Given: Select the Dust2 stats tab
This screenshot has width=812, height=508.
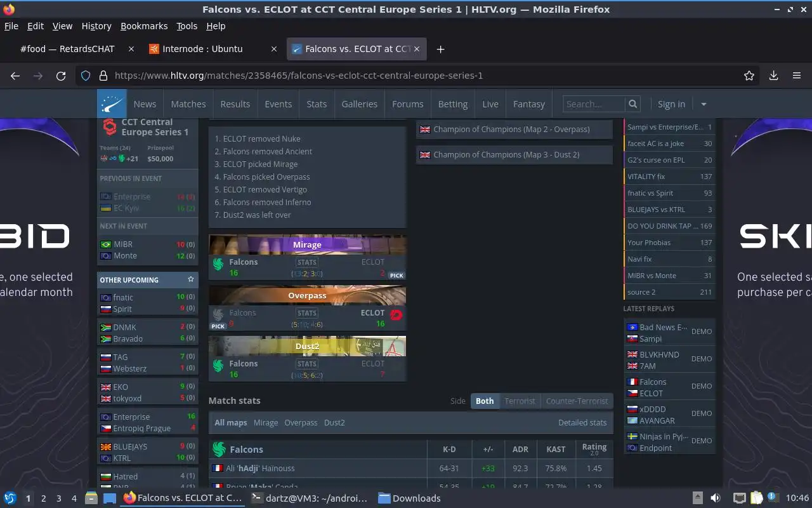Looking at the screenshot, I should [334, 422].
